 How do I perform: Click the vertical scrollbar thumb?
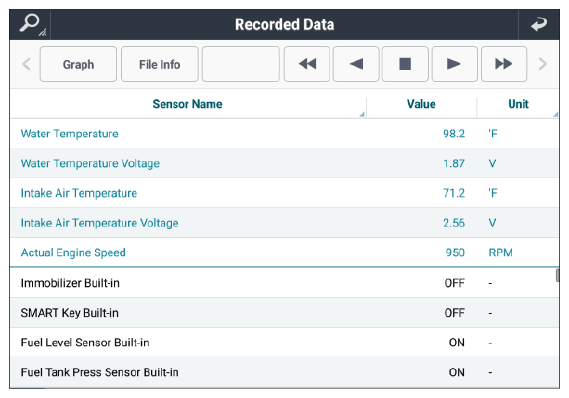coord(557,275)
